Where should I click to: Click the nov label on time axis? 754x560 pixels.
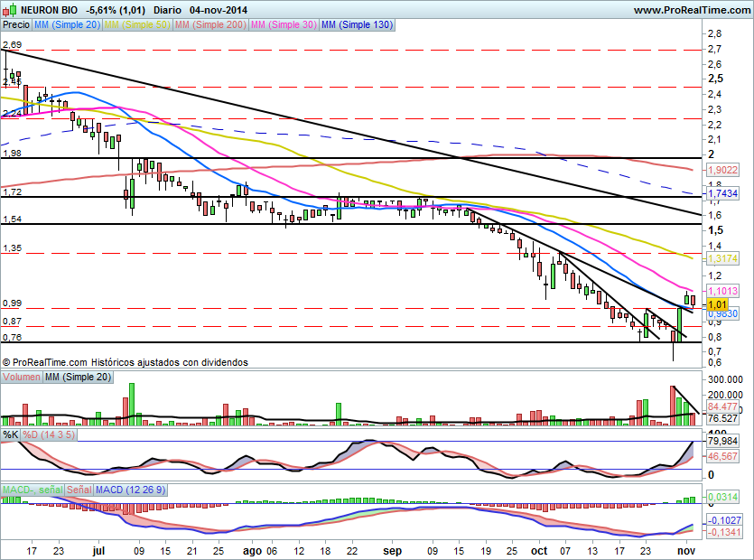[686, 551]
